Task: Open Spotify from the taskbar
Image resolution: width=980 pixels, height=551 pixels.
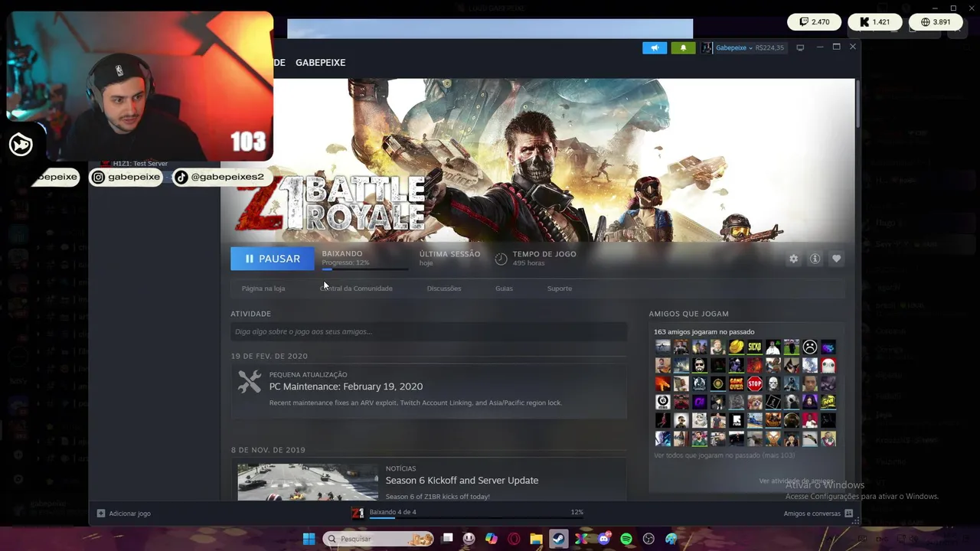Action: [626, 539]
